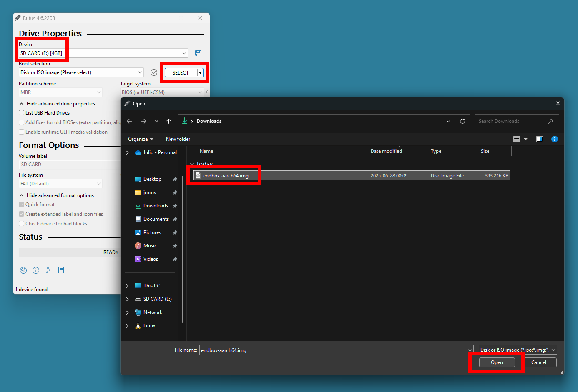This screenshot has height=392, width=578.
Task: Go forward in the Open dialog
Action: [x=144, y=121]
